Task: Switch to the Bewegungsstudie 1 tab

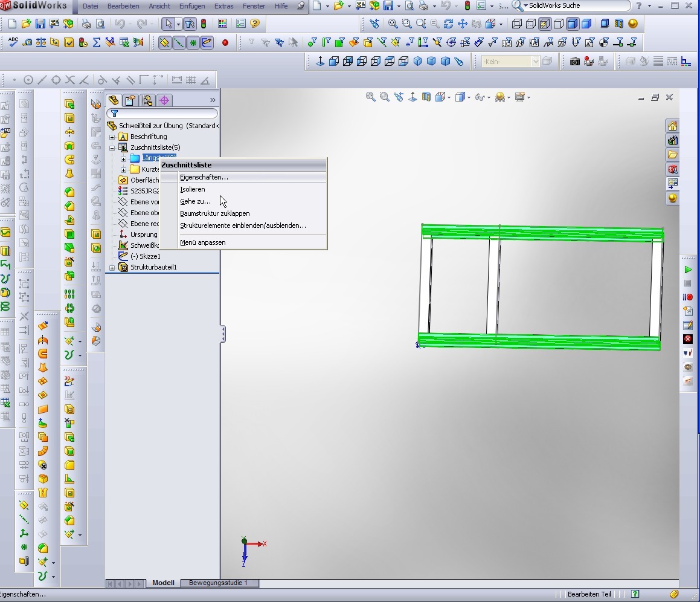Action: point(218,583)
